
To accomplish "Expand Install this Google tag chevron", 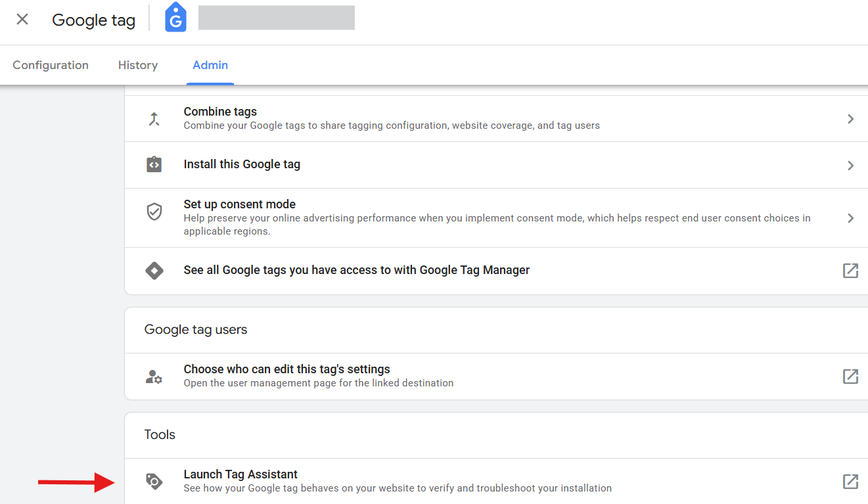I will click(850, 166).
